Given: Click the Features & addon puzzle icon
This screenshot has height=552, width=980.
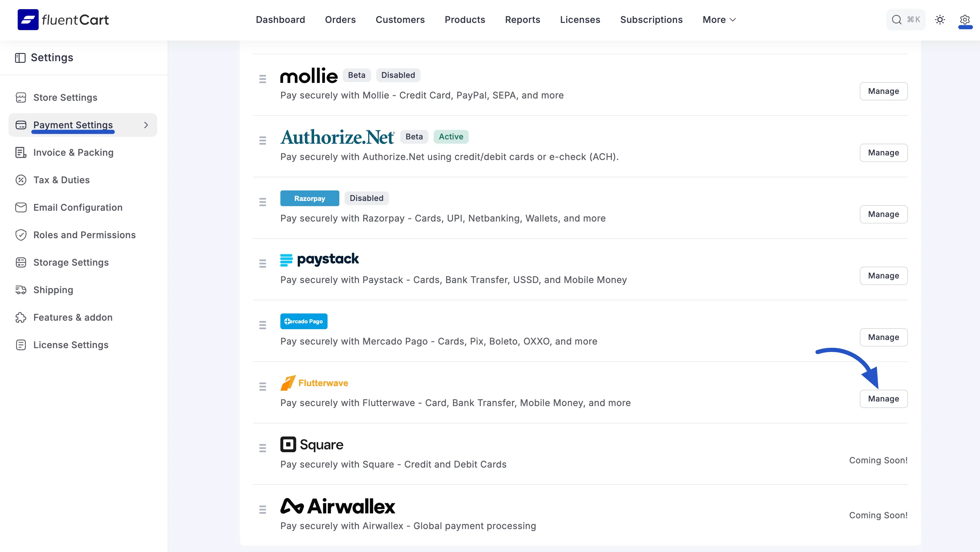Looking at the screenshot, I should 21,317.
